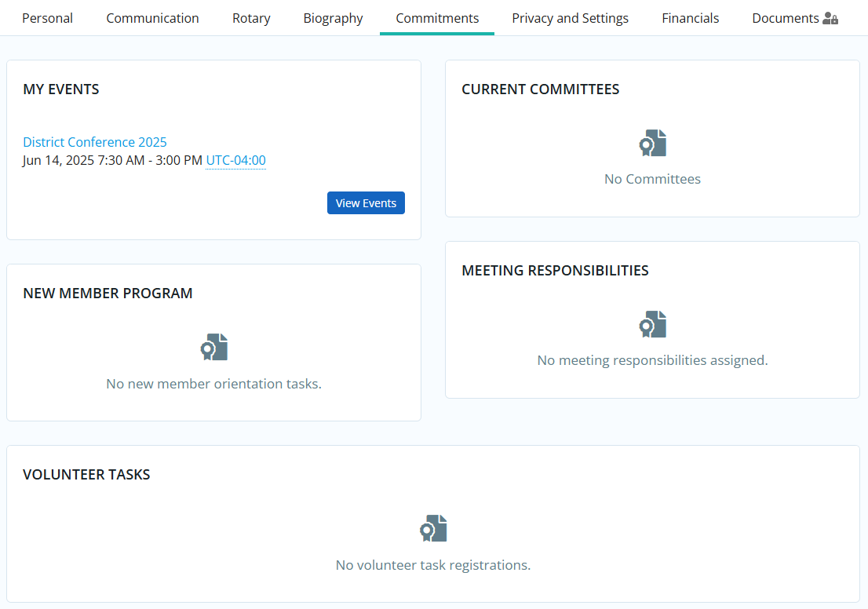Screen dimensions: 868x609
Task: Click the UTC-04:00 timezone link
Action: 235,160
